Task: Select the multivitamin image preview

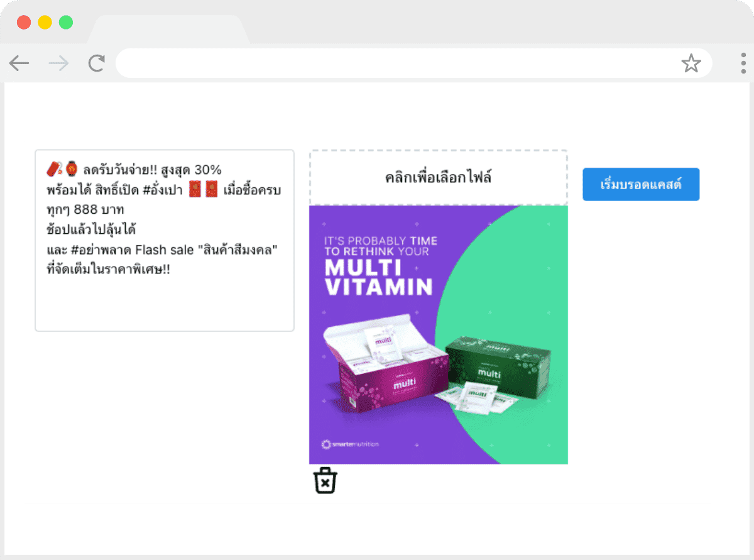Action: click(439, 335)
